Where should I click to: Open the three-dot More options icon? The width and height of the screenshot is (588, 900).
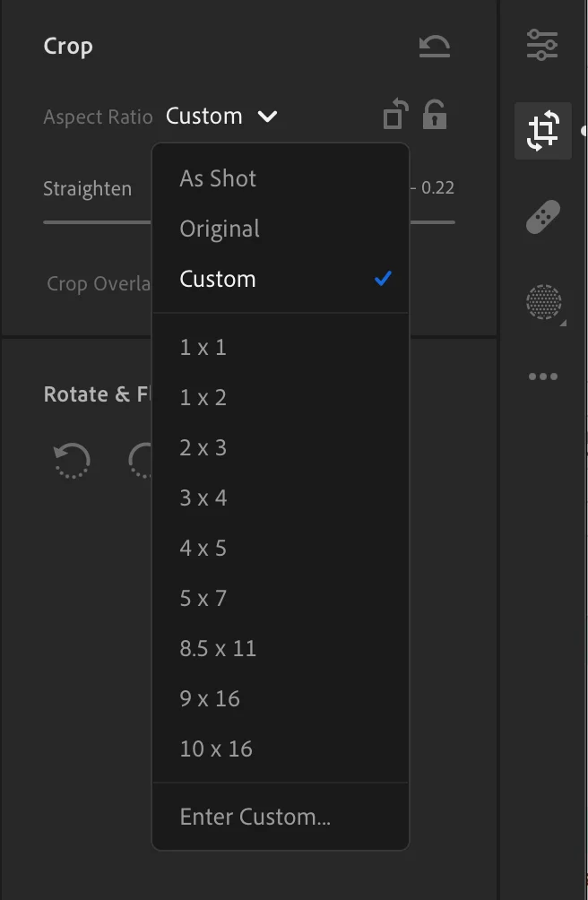542,376
